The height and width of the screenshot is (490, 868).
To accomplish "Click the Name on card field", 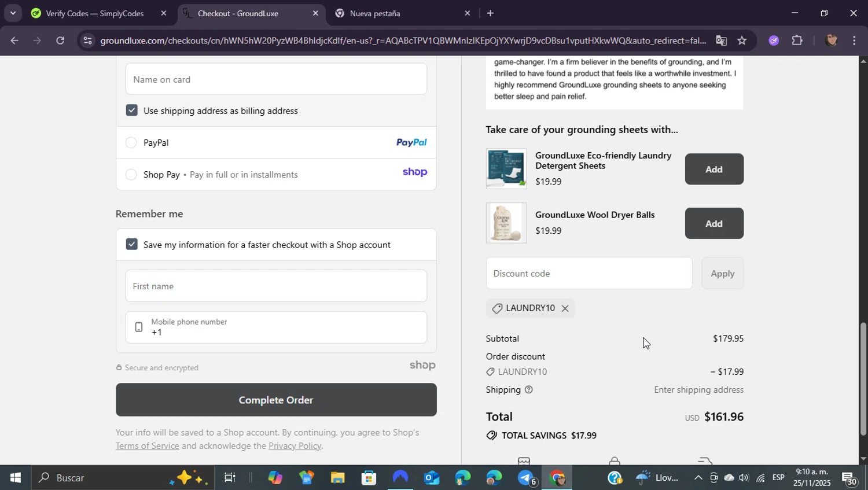I will pyautogui.click(x=276, y=79).
